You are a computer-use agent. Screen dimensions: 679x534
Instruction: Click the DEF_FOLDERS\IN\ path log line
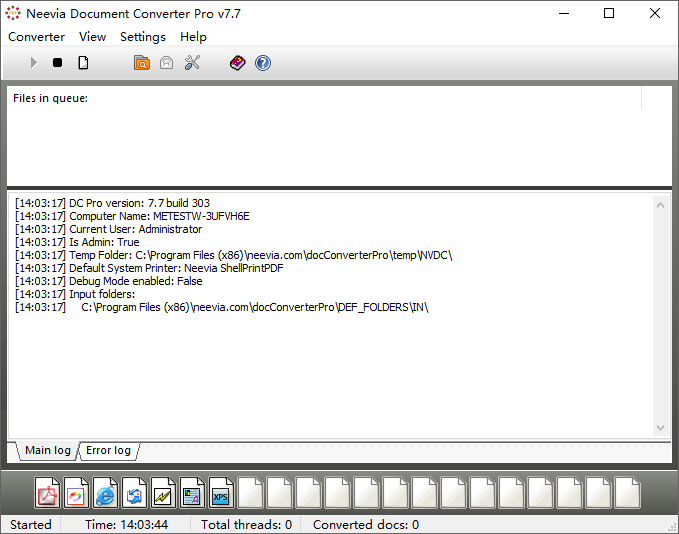pyautogui.click(x=221, y=307)
